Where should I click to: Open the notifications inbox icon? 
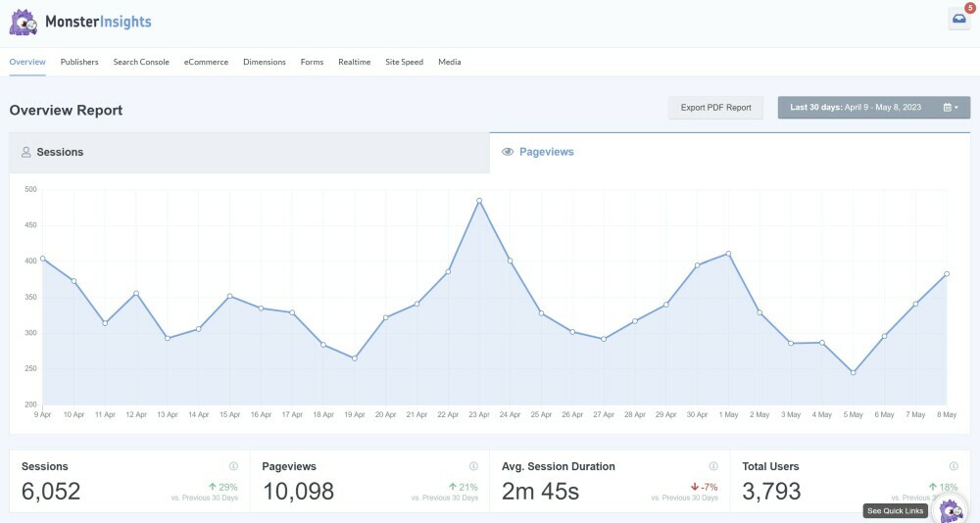958,19
